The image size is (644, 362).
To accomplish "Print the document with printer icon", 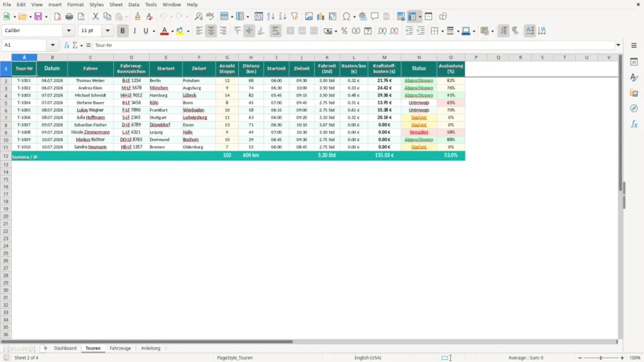I will tap(69, 16).
